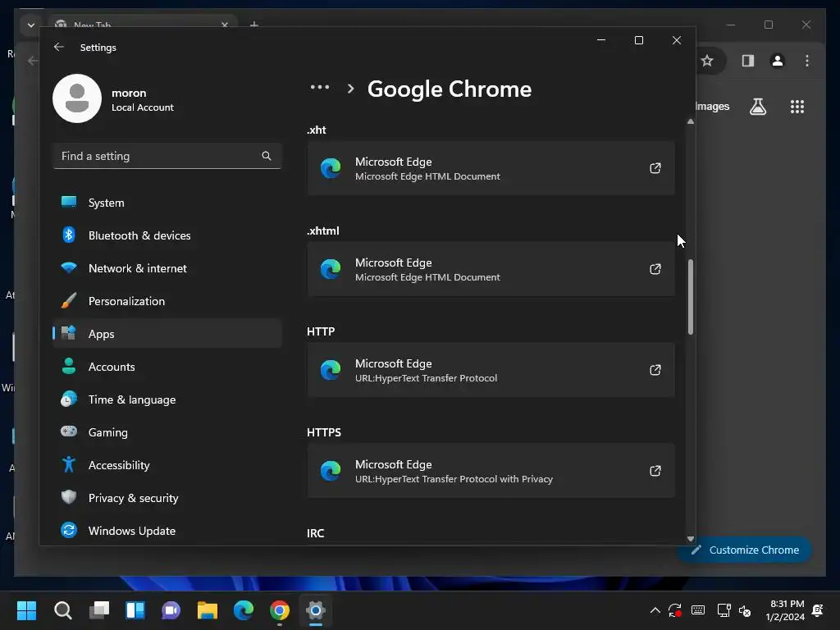The height and width of the screenshot is (630, 840).
Task: Toggle Chrome's side panel icon
Action: 748,61
